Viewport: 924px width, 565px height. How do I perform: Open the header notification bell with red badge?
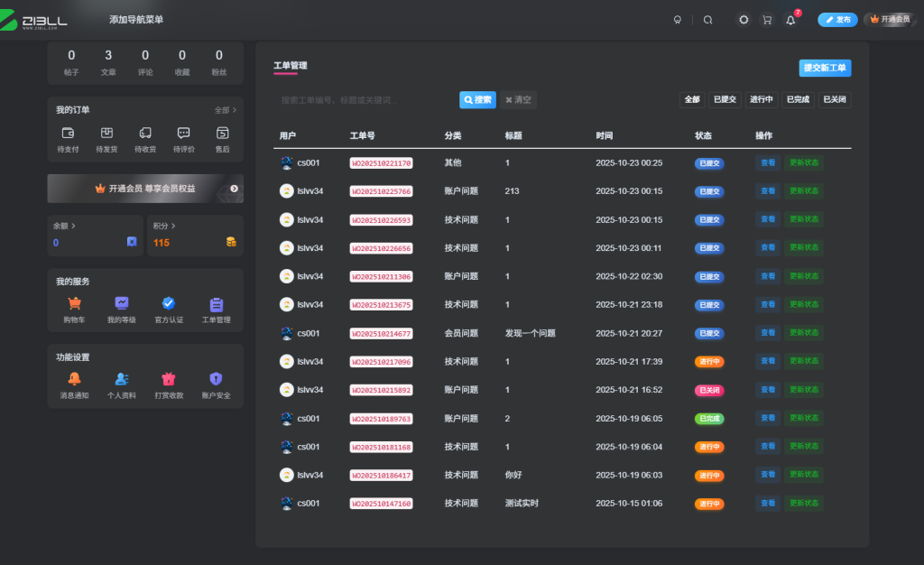click(x=790, y=19)
